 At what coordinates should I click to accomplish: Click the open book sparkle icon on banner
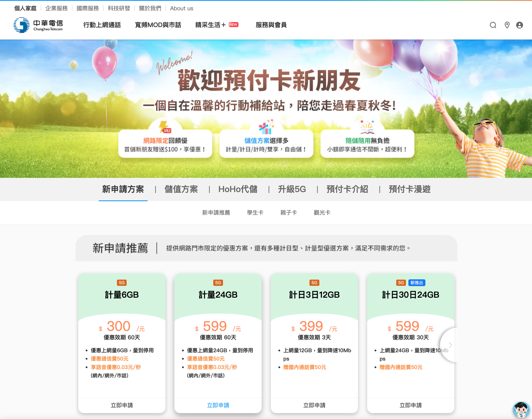pyautogui.click(x=367, y=127)
